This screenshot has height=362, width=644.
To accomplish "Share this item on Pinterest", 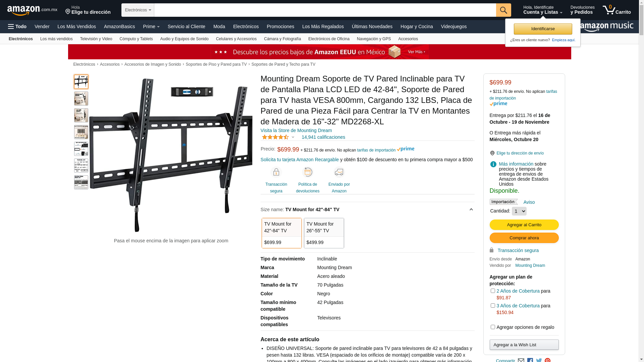I will (x=547, y=360).
